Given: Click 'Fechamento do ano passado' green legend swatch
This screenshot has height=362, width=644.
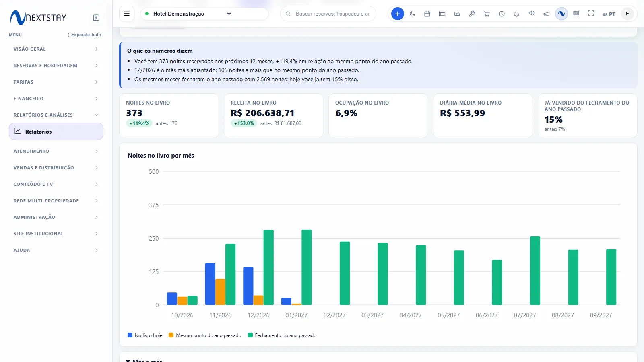Looking at the screenshot, I should click(250, 335).
